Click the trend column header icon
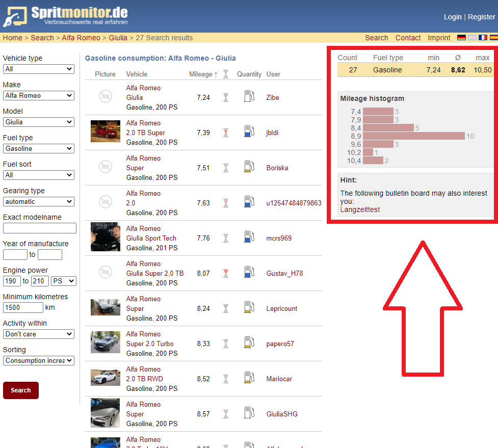Screen dimensions: 498x448 coord(226,74)
